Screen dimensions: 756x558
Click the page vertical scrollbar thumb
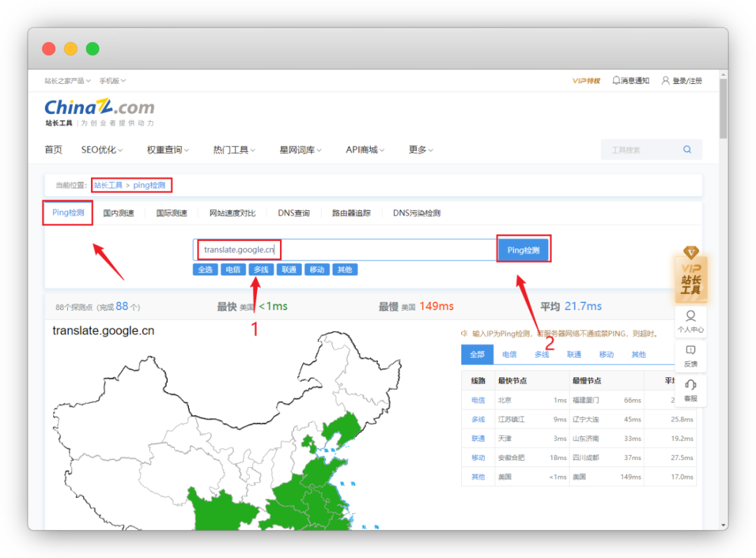point(723,109)
